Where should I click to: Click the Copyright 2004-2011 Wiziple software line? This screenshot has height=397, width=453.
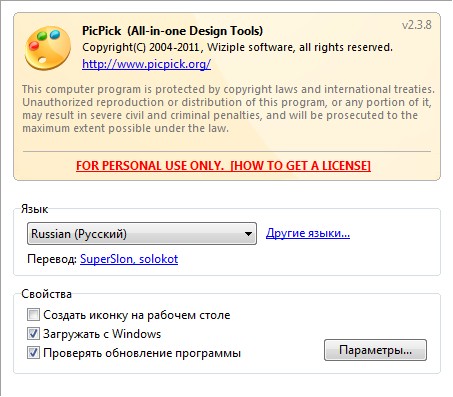pos(237,47)
